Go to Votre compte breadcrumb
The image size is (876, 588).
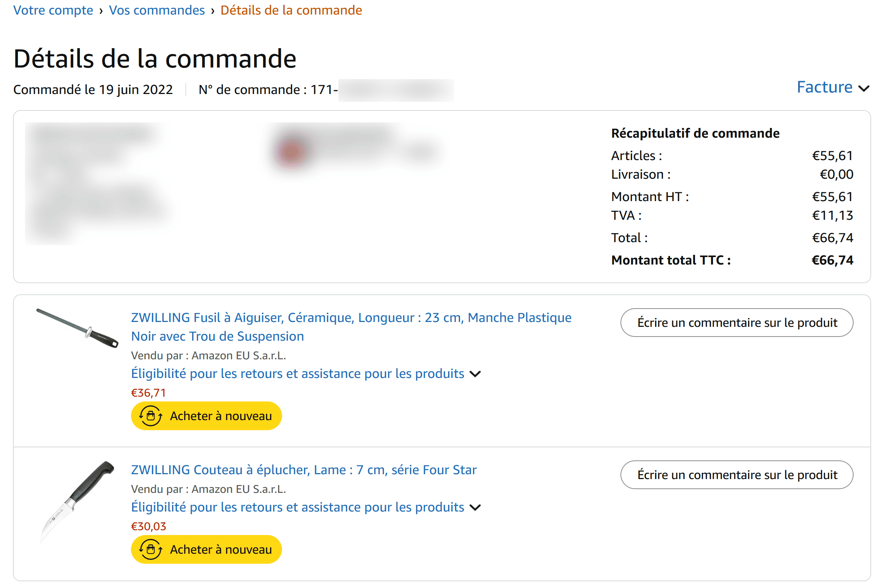coord(53,10)
